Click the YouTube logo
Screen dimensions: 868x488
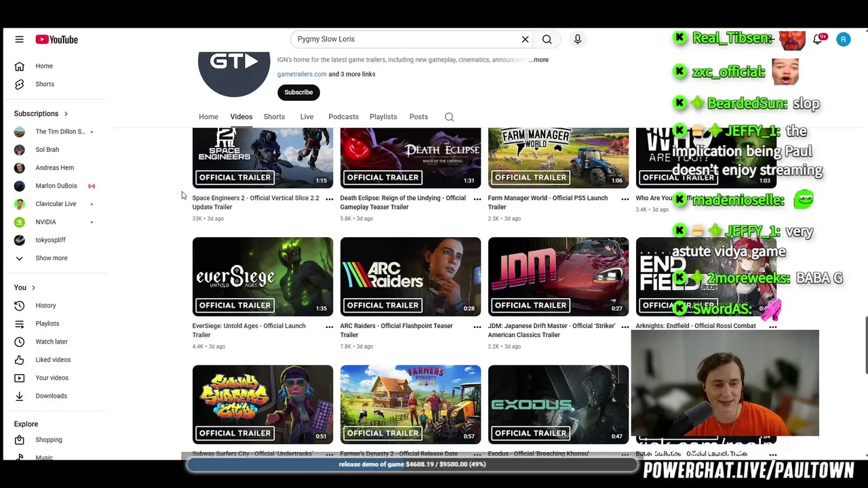click(x=57, y=39)
